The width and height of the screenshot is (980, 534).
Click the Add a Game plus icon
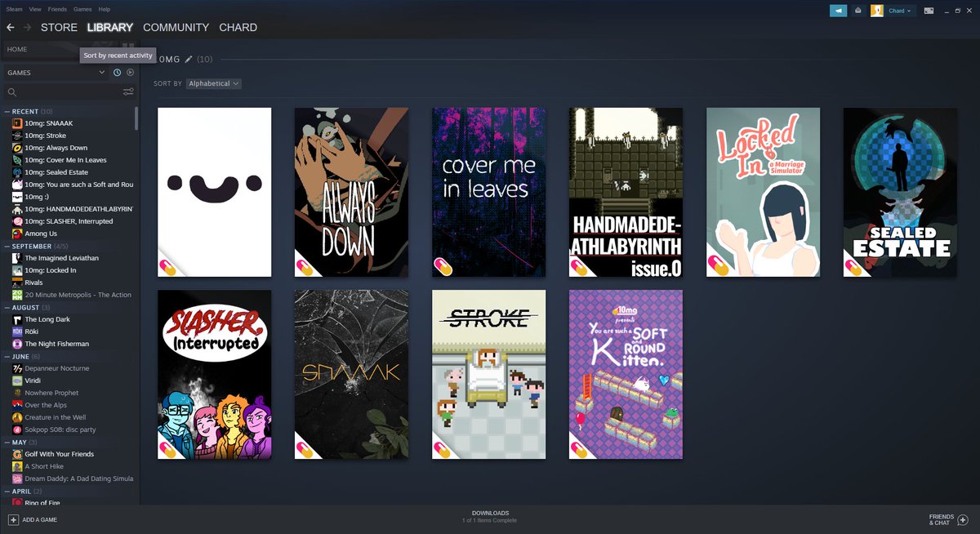coord(13,519)
